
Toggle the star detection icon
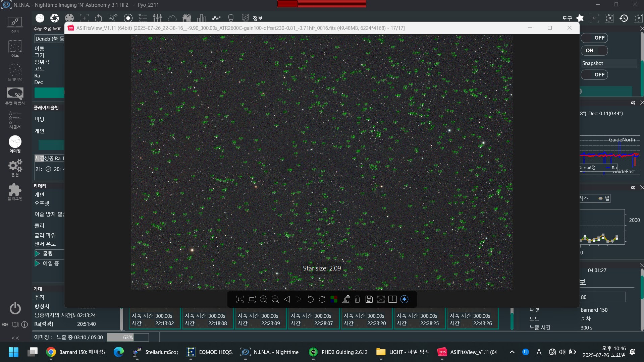pyautogui.click(x=405, y=299)
